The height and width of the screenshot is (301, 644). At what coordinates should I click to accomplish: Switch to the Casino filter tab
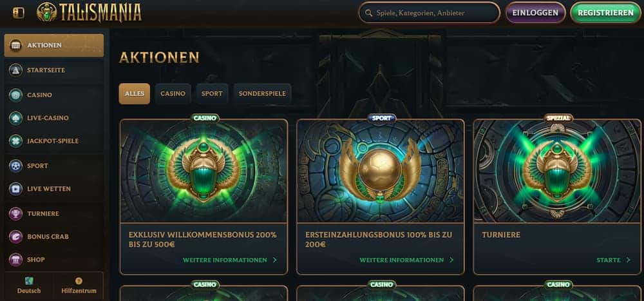(173, 93)
